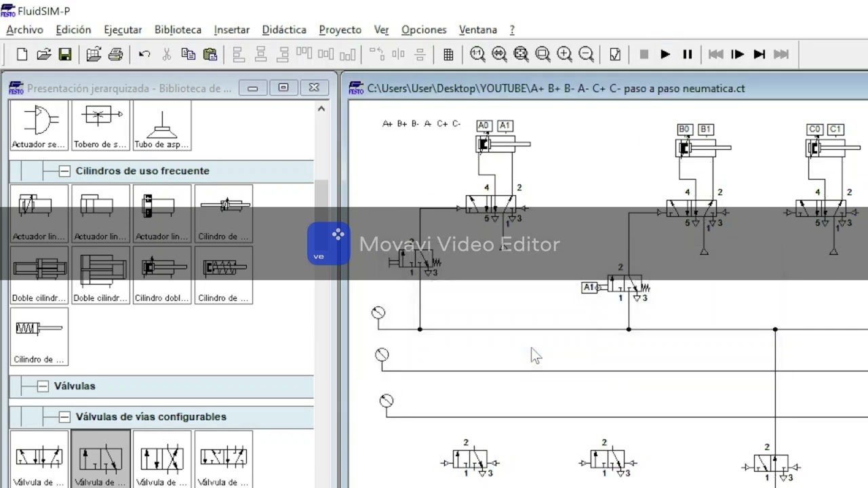
Task: Run the simulation in single step
Action: (738, 54)
